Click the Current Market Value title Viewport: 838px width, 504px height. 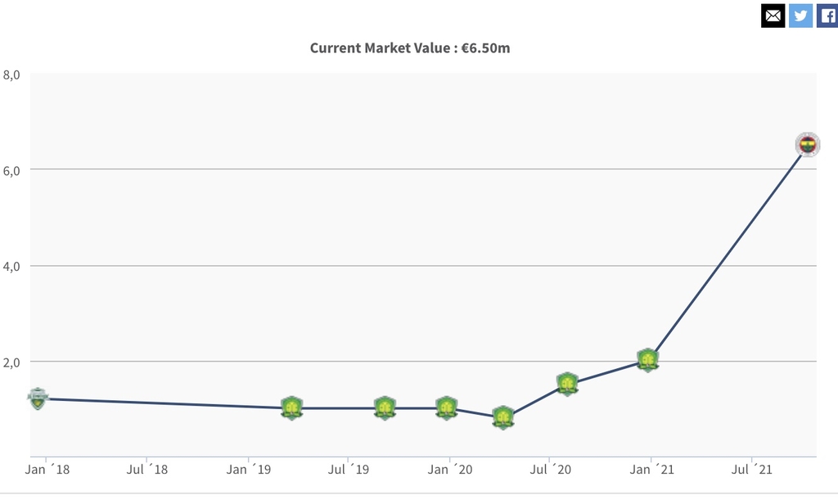410,47
